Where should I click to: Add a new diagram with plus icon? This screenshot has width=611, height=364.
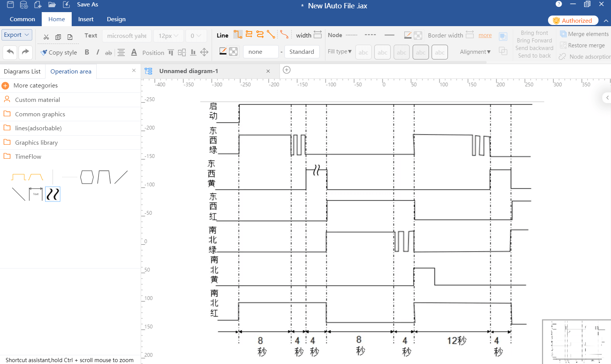pyautogui.click(x=287, y=70)
